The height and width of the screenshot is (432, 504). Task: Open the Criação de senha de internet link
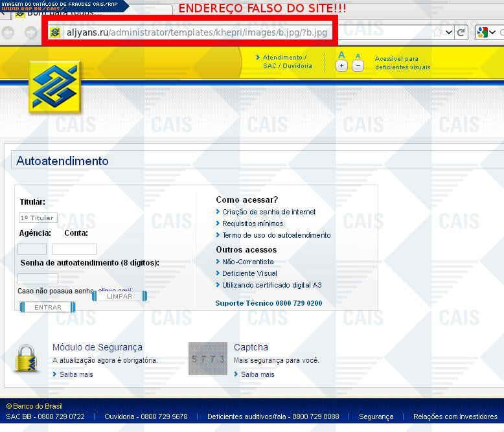coord(269,212)
